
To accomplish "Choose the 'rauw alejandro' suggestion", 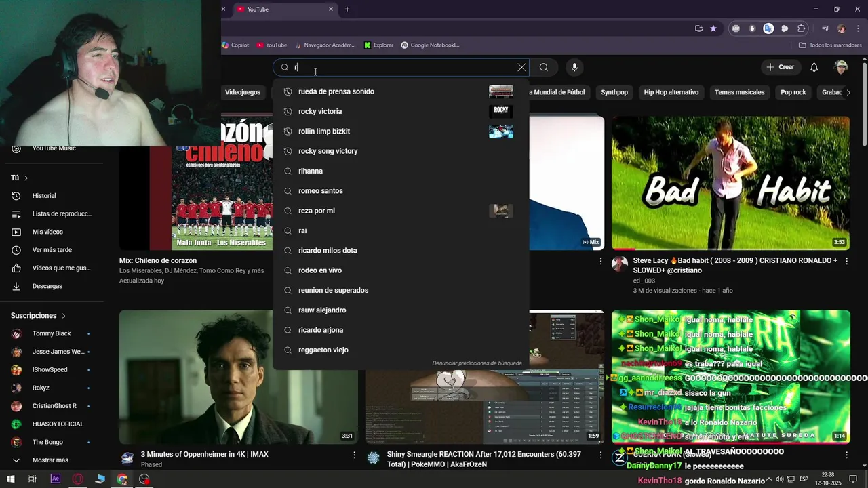I will [401, 310].
